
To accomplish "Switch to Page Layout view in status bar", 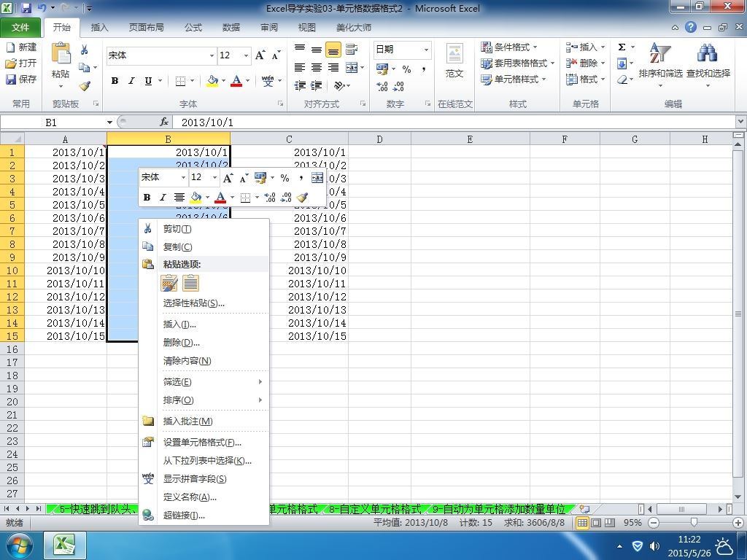I will (x=596, y=522).
